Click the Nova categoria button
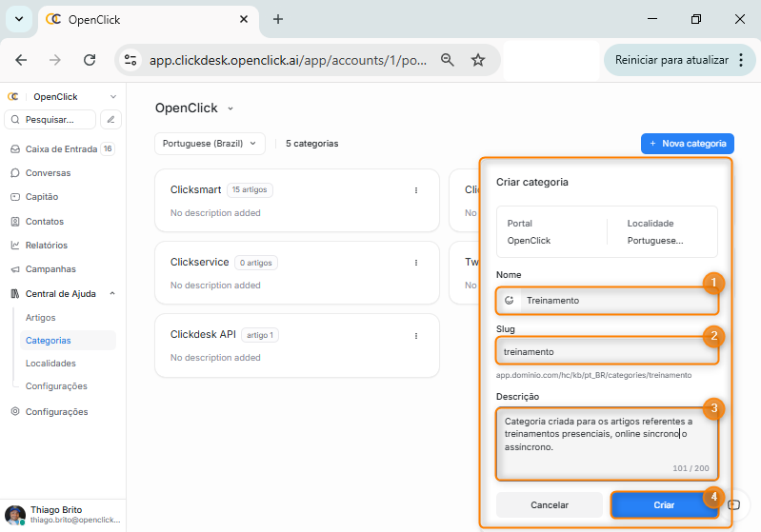 tap(687, 144)
